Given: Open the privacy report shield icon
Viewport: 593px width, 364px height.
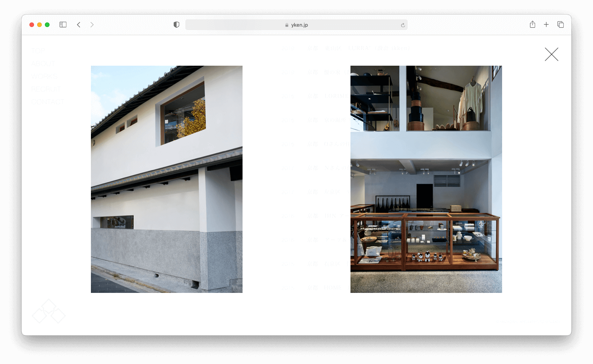Looking at the screenshot, I should [176, 25].
